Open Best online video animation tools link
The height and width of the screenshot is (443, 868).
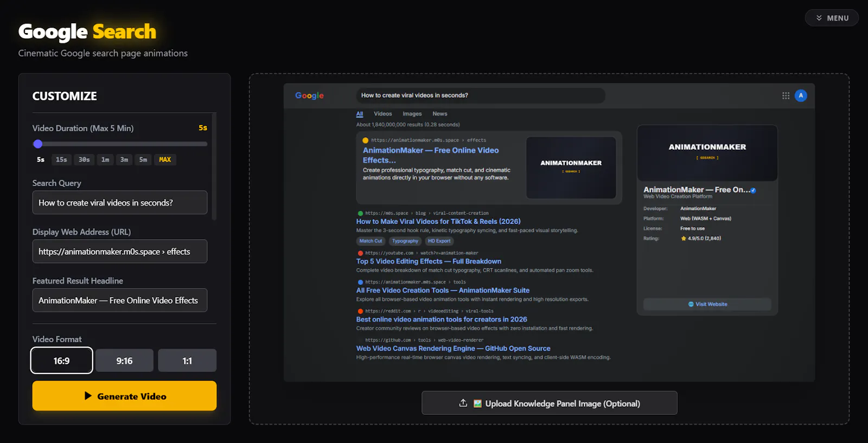(442, 319)
